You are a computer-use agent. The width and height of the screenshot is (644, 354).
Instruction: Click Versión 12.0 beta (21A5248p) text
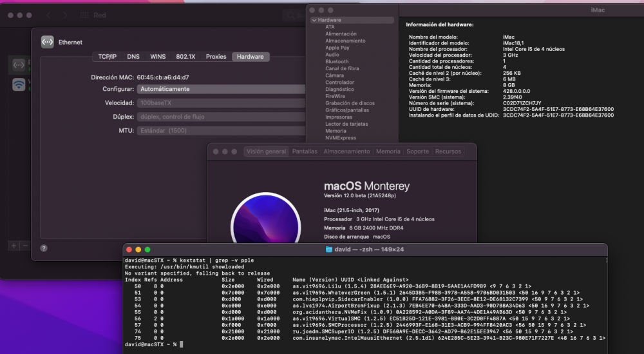(x=360, y=196)
